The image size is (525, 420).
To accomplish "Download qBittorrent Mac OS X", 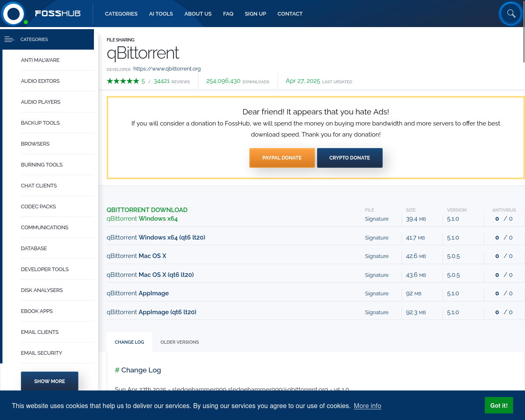I will pyautogui.click(x=137, y=256).
